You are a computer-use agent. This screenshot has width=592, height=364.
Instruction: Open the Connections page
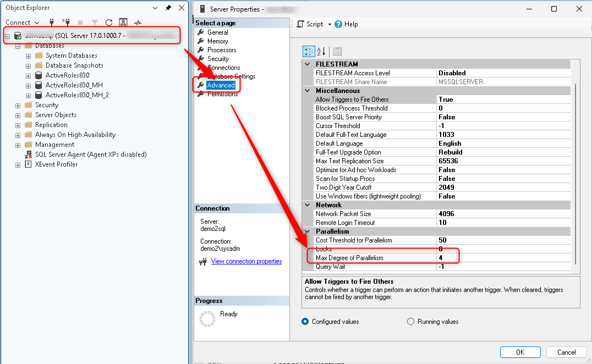coord(223,68)
